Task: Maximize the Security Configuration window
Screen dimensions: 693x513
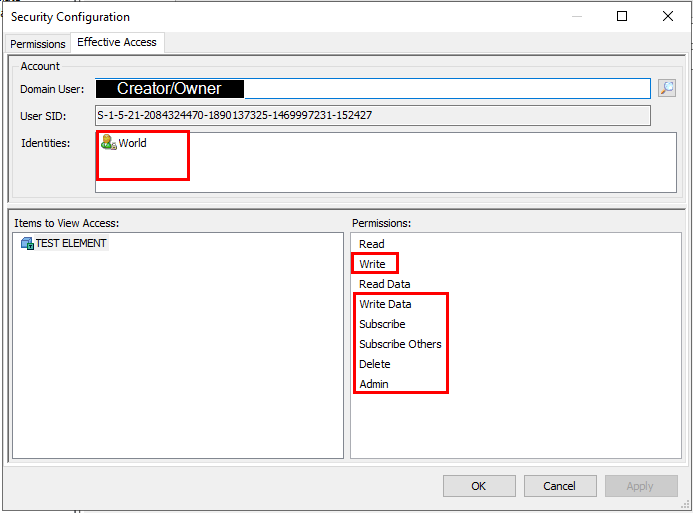Action: pyautogui.click(x=622, y=17)
